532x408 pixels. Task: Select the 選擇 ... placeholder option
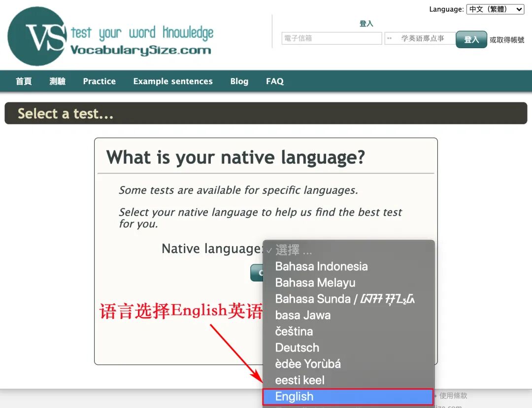click(348, 250)
